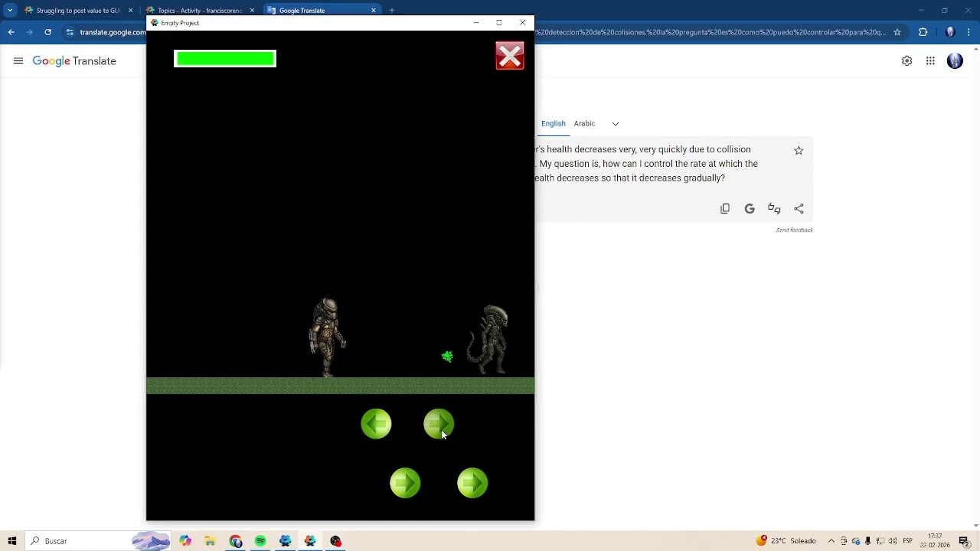Close the 'Struggling to post value' tab
Screen dimensions: 980x551
coord(130,11)
